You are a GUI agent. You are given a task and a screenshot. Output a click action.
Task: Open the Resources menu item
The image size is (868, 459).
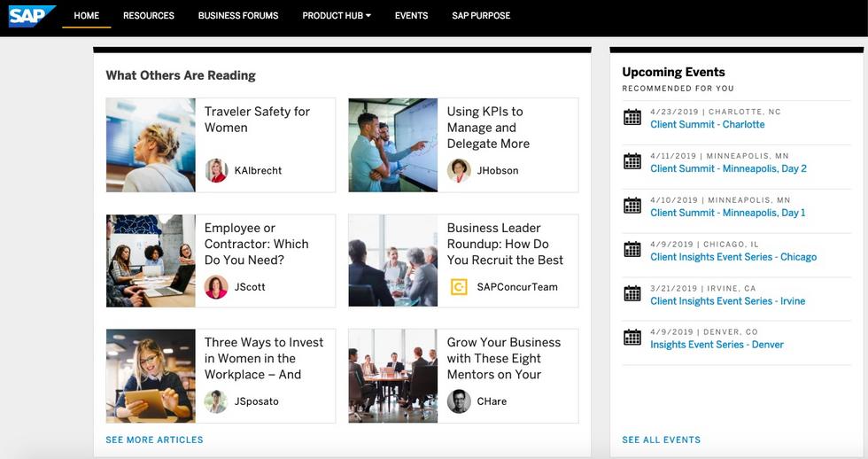pyautogui.click(x=149, y=16)
